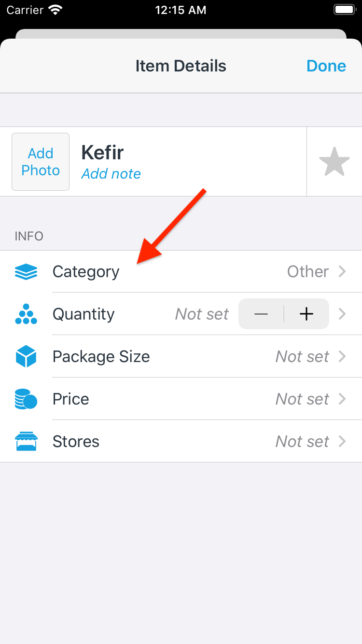Tap the Price coins icon

pyautogui.click(x=26, y=399)
